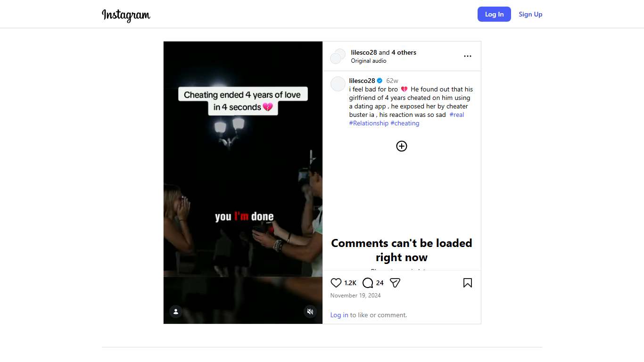Viewport: 644px width, 362px height.
Task: Save post with bookmark icon
Action: (468, 283)
